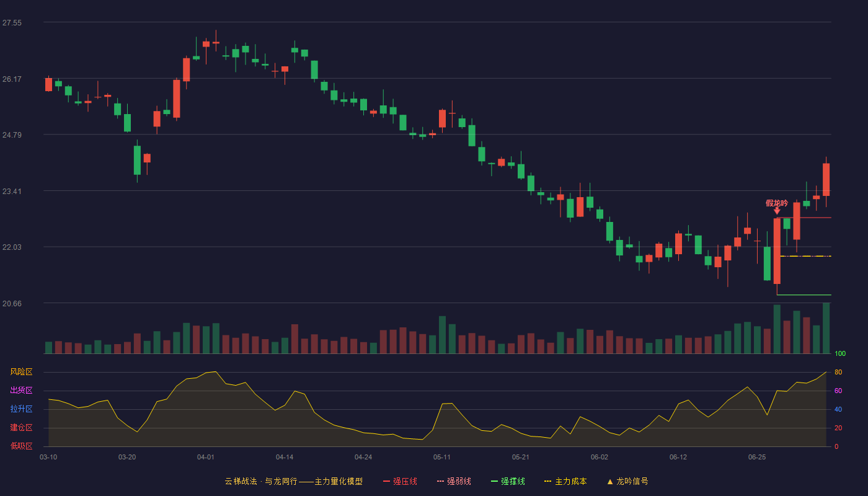Image resolution: width=868 pixels, height=496 pixels.
Task: Select the 拉升区 zone label
Action: tap(21, 409)
